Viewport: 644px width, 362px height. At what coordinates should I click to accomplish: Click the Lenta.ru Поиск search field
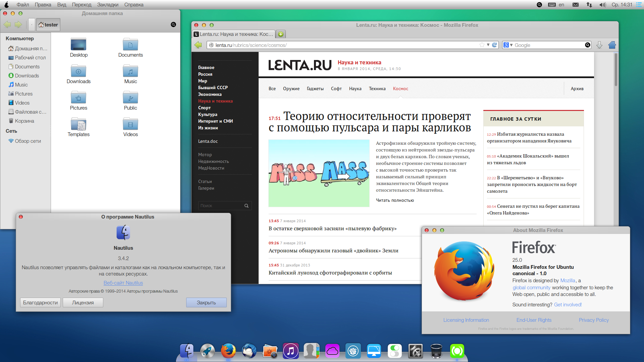click(221, 206)
